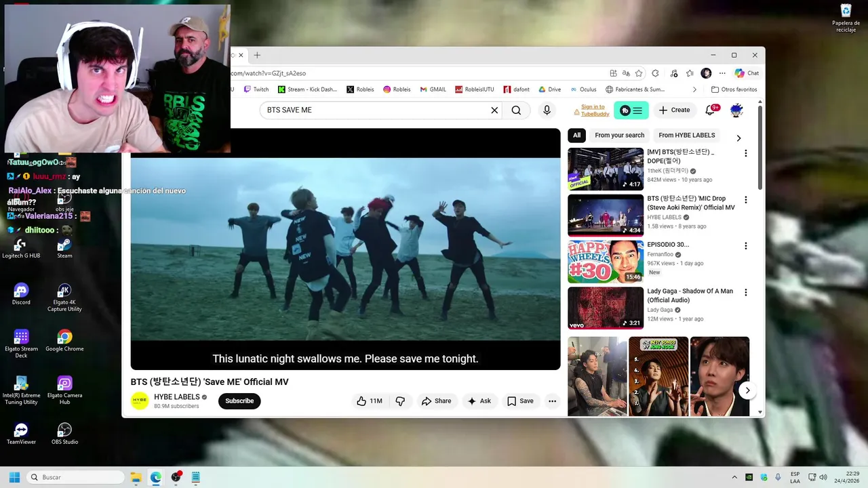Open the favorites list in browser toolbar
Viewport: 868px width, 488px height.
(x=690, y=73)
